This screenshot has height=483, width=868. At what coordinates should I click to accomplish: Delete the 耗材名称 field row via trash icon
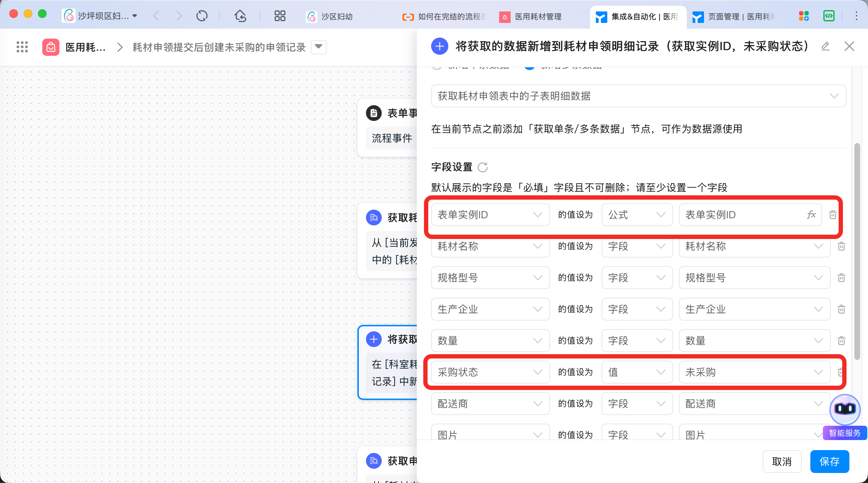click(841, 246)
